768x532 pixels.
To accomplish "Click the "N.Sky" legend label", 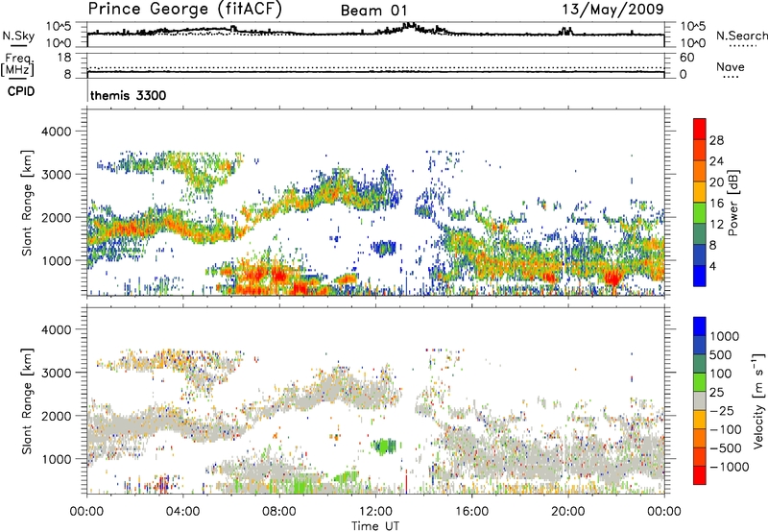I will point(18,36).
